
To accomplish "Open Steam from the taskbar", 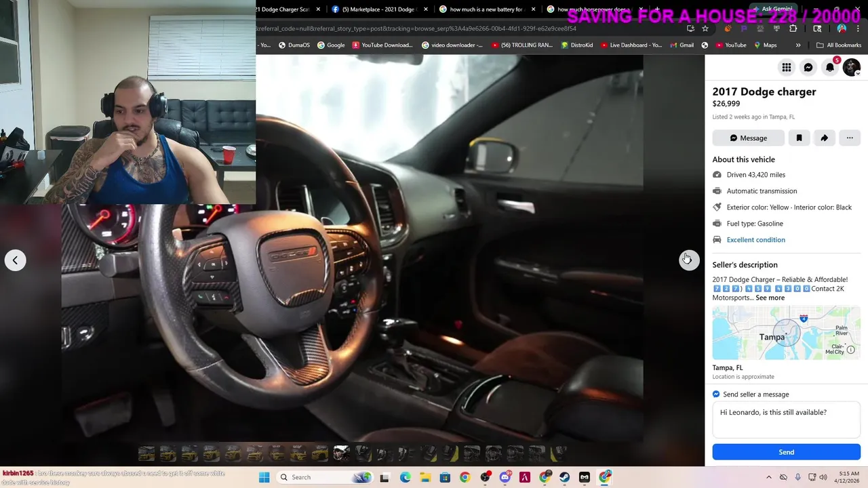I will point(564,477).
